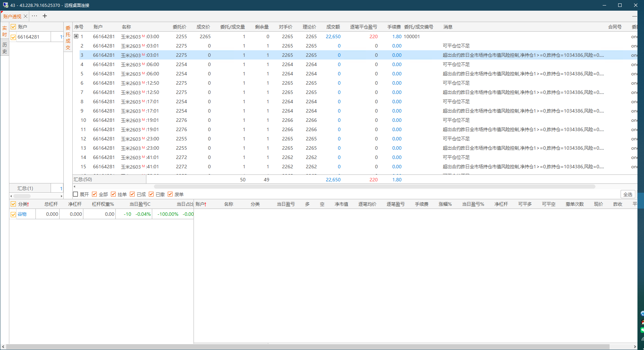
Task: Open the three-dot more options menu
Action: pyautogui.click(x=34, y=16)
